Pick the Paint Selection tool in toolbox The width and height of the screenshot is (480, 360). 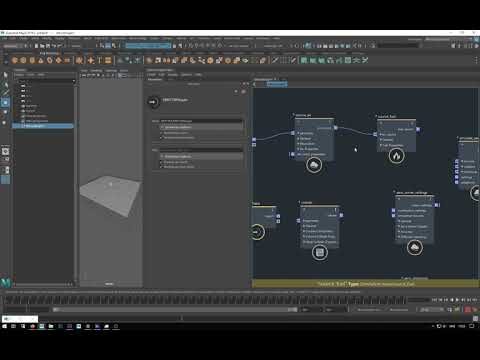click(x=5, y=93)
